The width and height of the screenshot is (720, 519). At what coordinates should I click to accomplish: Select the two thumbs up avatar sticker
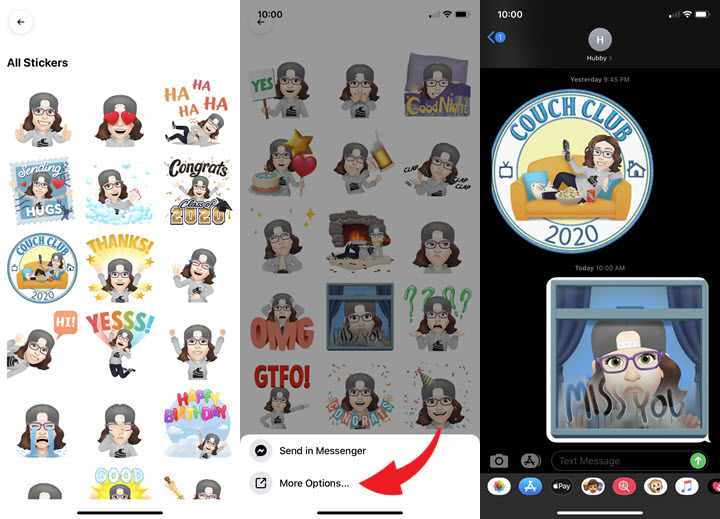pos(43,118)
